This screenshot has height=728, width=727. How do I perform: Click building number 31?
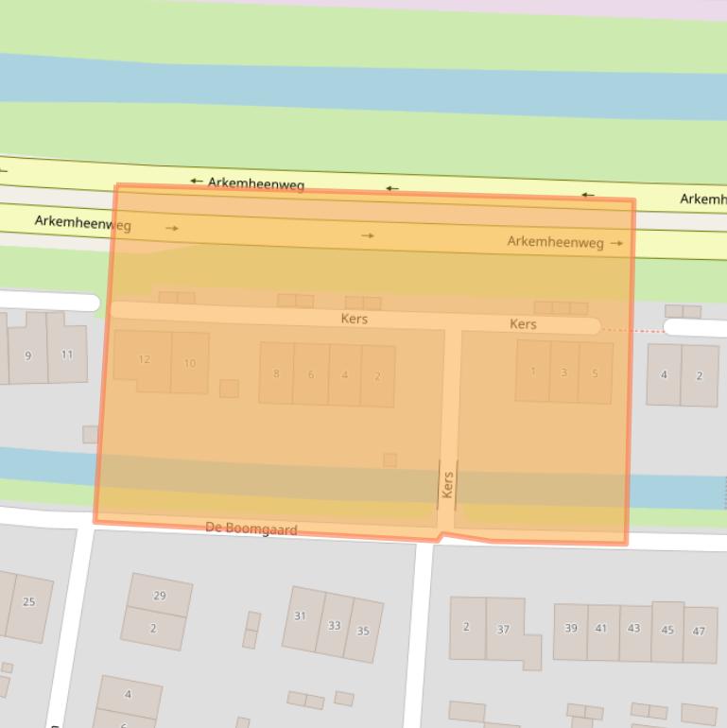point(300,615)
